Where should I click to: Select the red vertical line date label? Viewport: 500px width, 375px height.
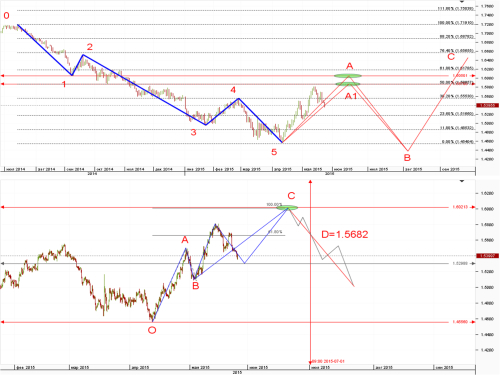[328, 361]
